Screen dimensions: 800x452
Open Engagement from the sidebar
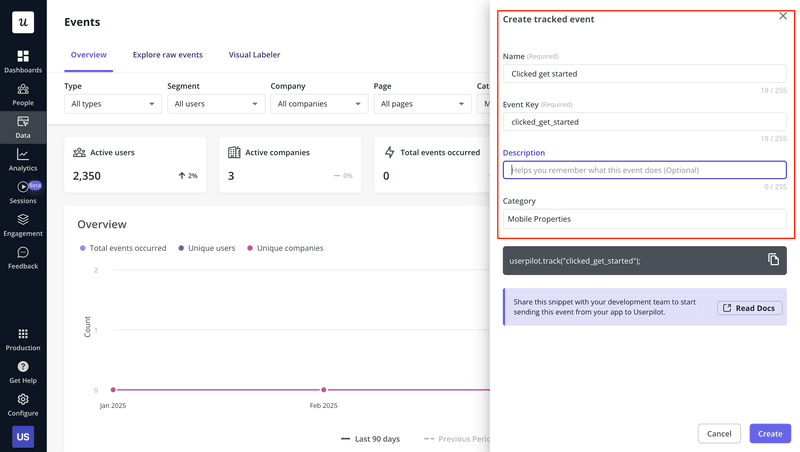coord(23,225)
